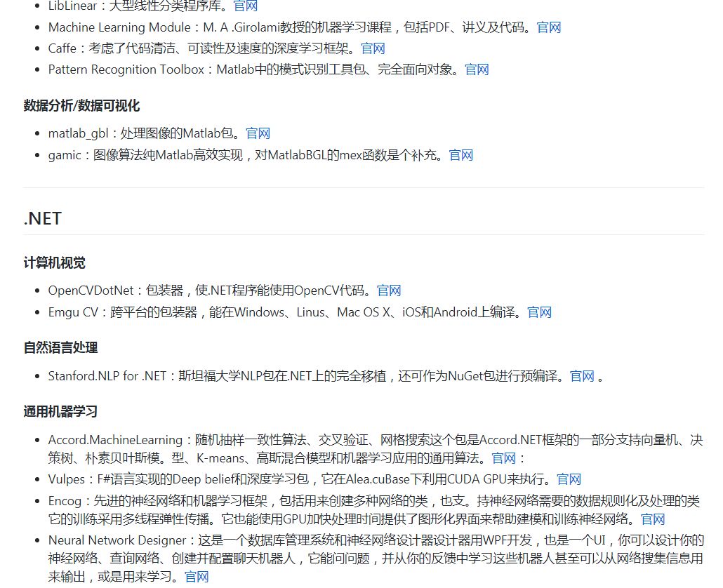Open the Emgu CV 官网 link
Image resolution: width=723 pixels, height=588 pixels.
click(540, 312)
